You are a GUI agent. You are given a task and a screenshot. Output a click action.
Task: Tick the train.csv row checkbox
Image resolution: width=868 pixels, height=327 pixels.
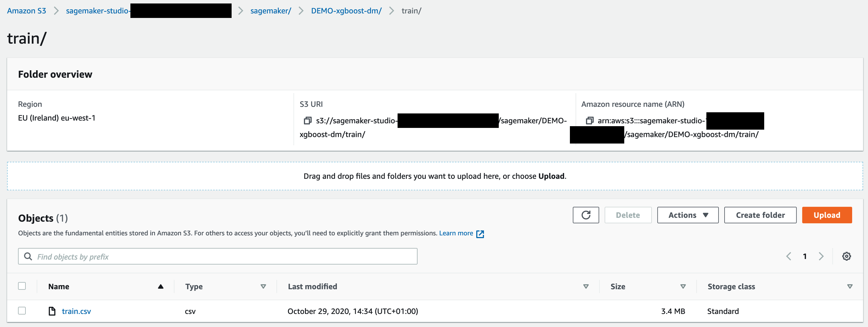click(x=22, y=311)
